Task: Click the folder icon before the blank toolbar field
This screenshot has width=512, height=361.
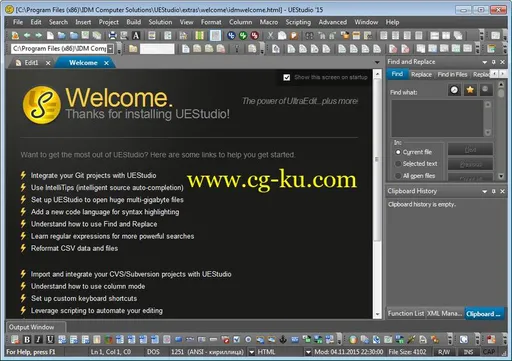Action: [133, 49]
